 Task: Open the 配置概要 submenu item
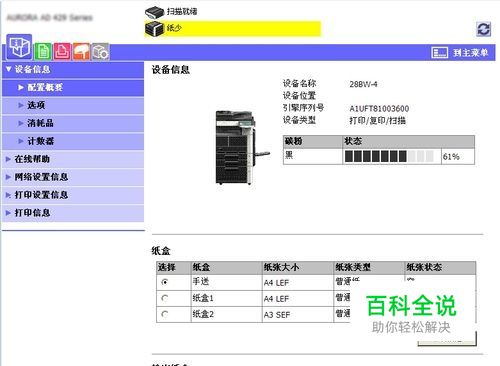click(73, 88)
